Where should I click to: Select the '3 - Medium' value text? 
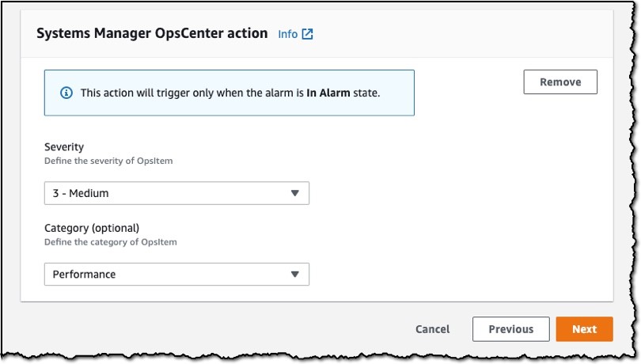[x=81, y=193]
